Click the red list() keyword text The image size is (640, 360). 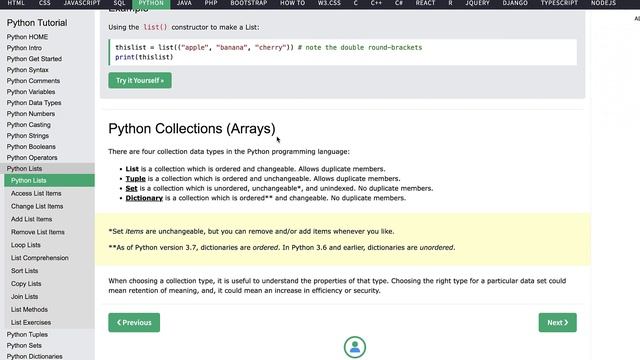pos(155,27)
